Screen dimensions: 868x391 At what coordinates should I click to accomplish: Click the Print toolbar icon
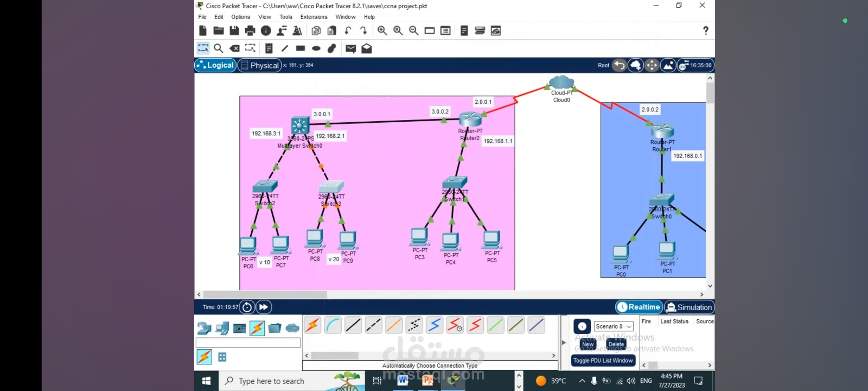[x=250, y=31]
